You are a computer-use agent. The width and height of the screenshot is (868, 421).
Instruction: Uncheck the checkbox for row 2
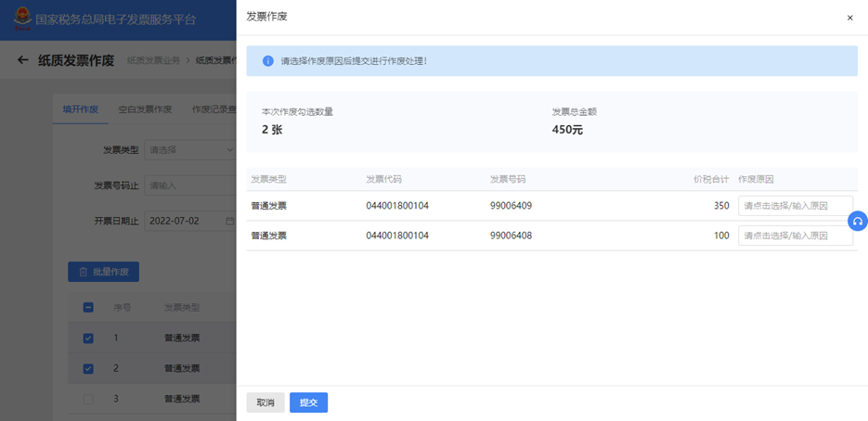[88, 368]
